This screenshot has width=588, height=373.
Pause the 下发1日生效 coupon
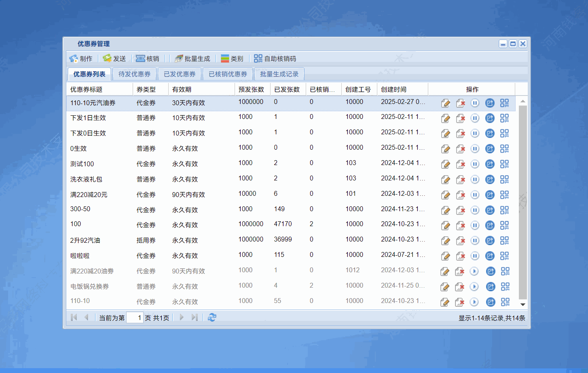475,118
